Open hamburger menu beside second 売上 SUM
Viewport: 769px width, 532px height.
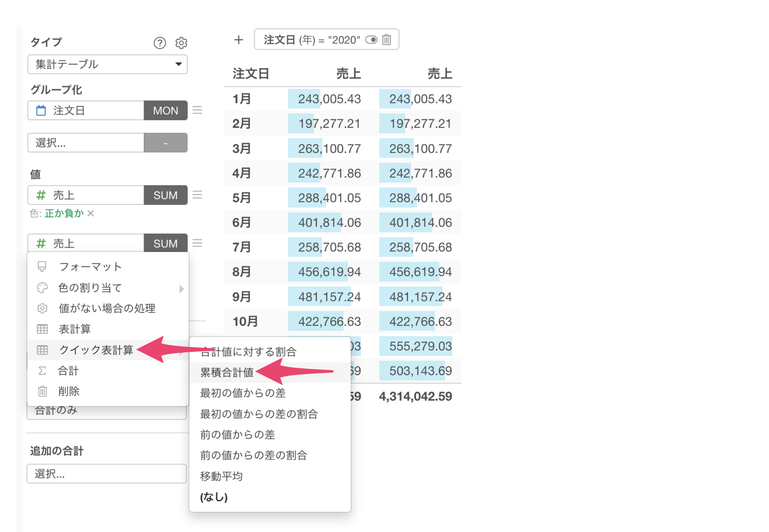[197, 243]
